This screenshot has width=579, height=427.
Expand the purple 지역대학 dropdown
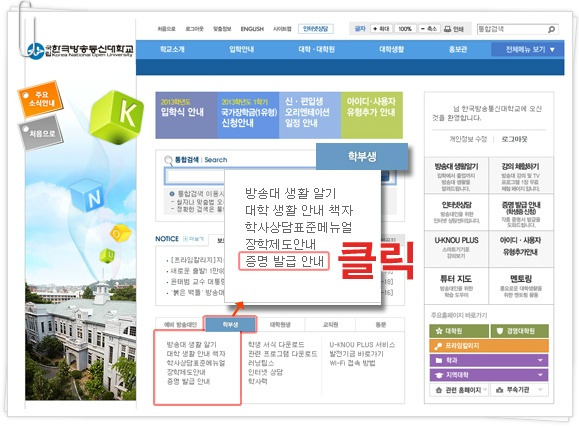(x=489, y=375)
